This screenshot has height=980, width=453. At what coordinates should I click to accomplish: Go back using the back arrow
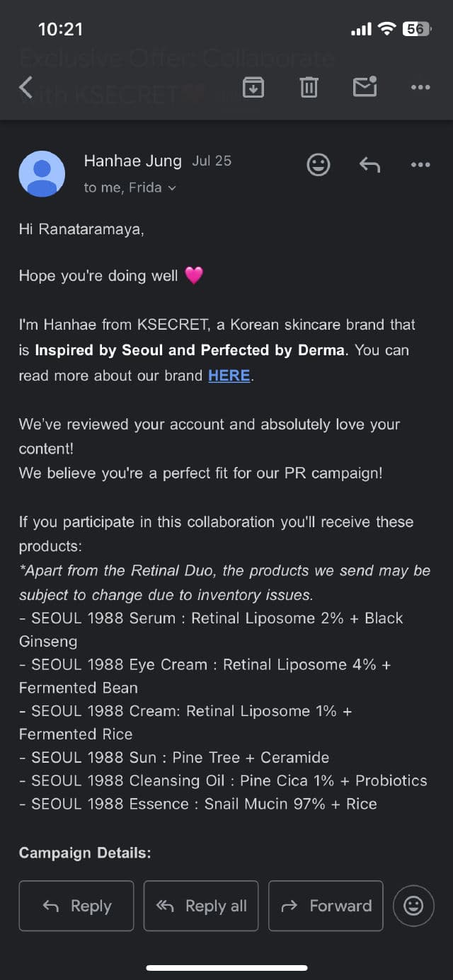(x=26, y=87)
